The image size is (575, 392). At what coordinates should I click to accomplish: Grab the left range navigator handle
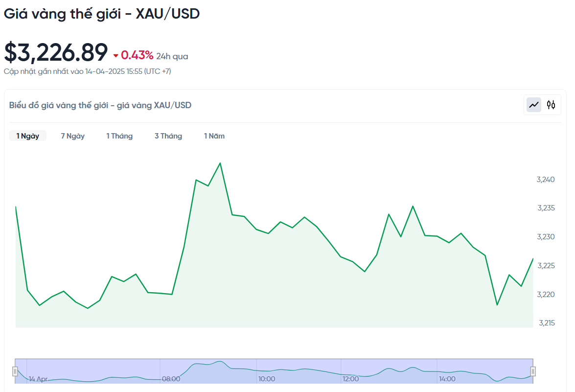(x=15, y=371)
